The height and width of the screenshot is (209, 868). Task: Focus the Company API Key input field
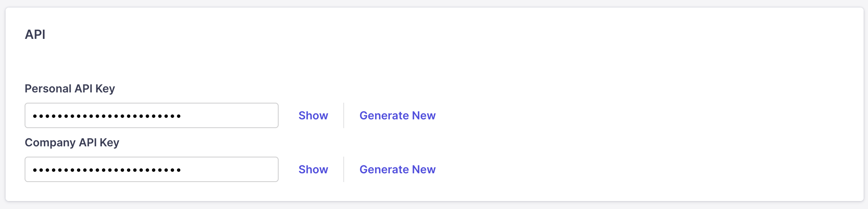(151, 169)
